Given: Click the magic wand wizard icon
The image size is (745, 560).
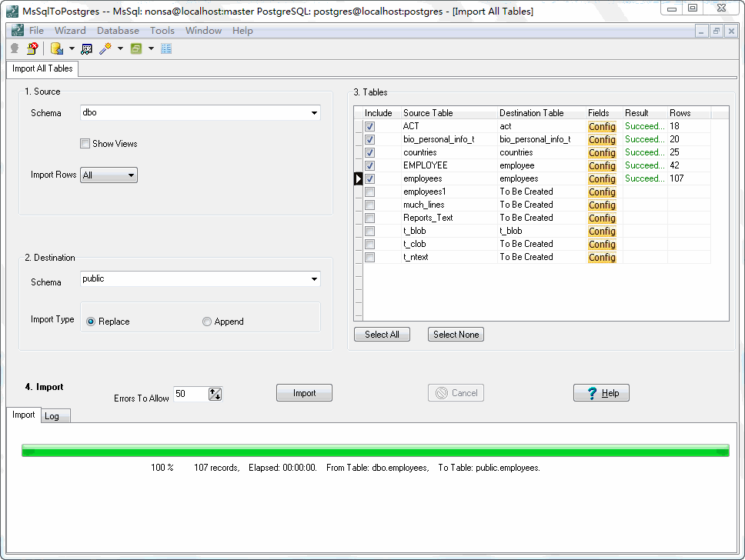Looking at the screenshot, I should [105, 48].
